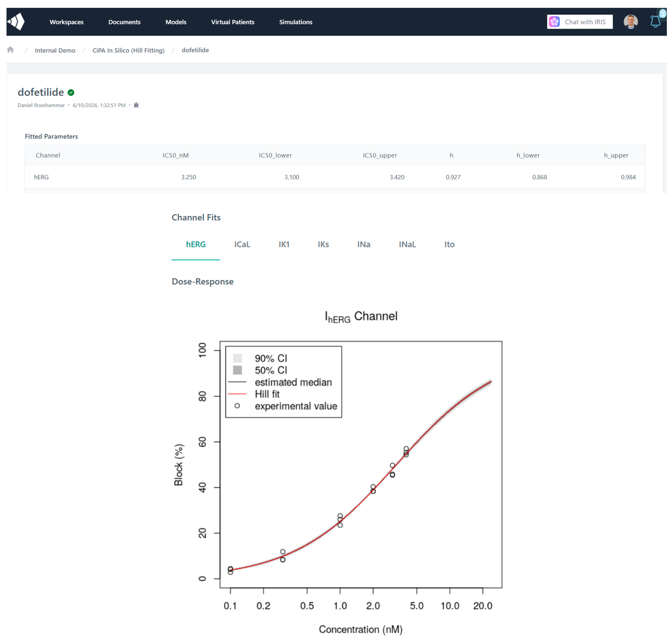Go to Models in the navbar

tap(176, 22)
